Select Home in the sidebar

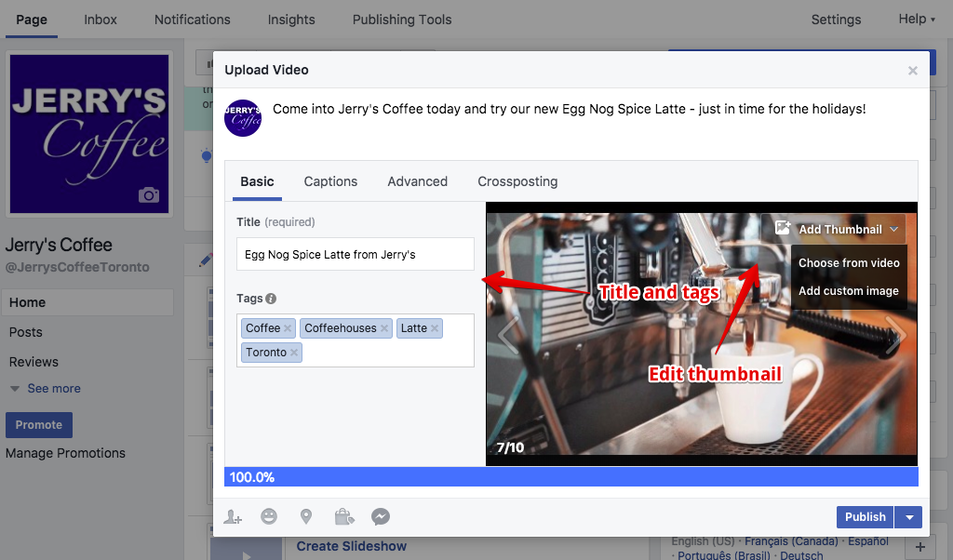tap(87, 302)
